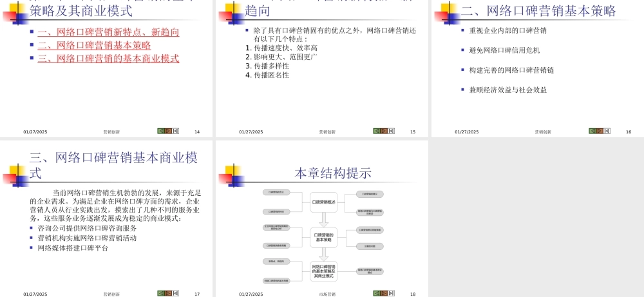This screenshot has height=297, width=644.
Task: Click the bullet 咨询公司提供网络口碑咨询服务
Action: [x=87, y=229]
